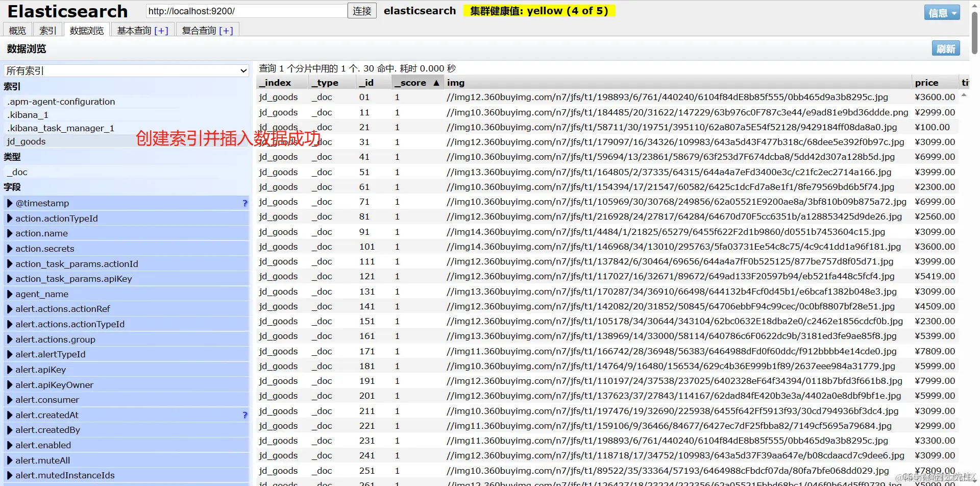980x486 pixels.
Task: Select the .apm-agent-configuration index
Action: point(61,102)
